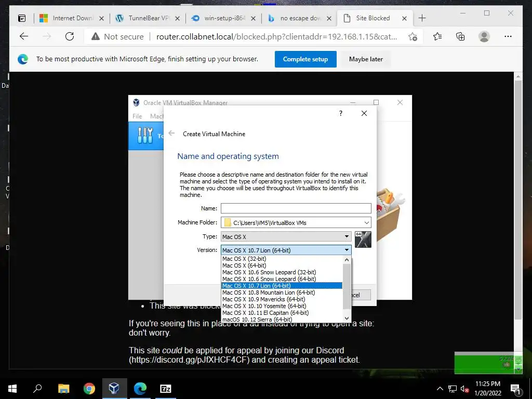
Task: Switch to Edge taskbar icon
Action: tap(140, 389)
